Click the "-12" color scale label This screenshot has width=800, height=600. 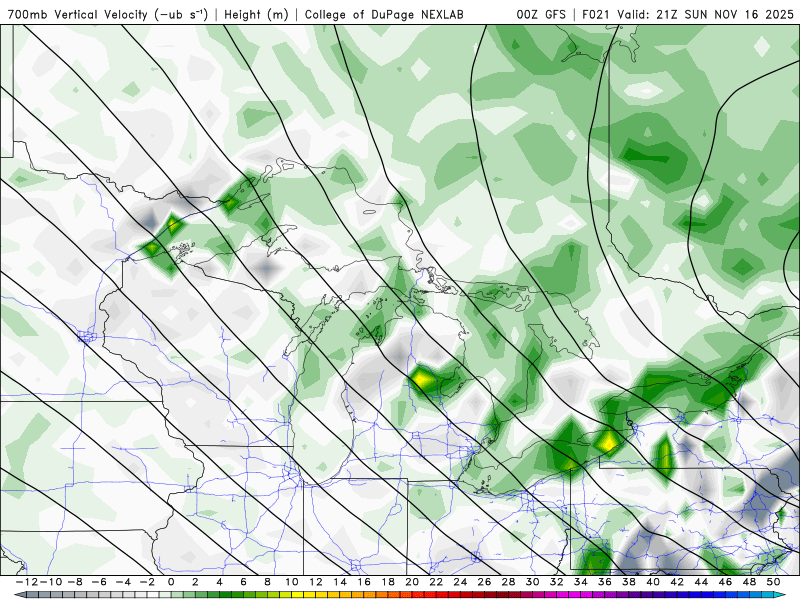pyautogui.click(x=27, y=582)
